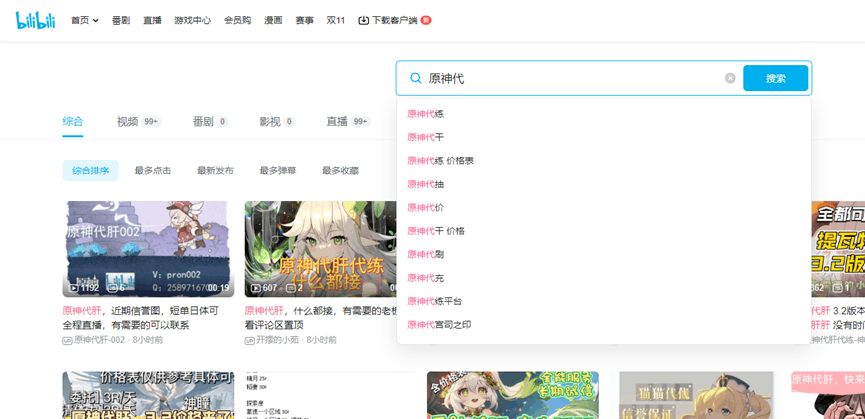Pick suggestion 原神代充
The height and width of the screenshot is (419, 865).
pyautogui.click(x=604, y=278)
